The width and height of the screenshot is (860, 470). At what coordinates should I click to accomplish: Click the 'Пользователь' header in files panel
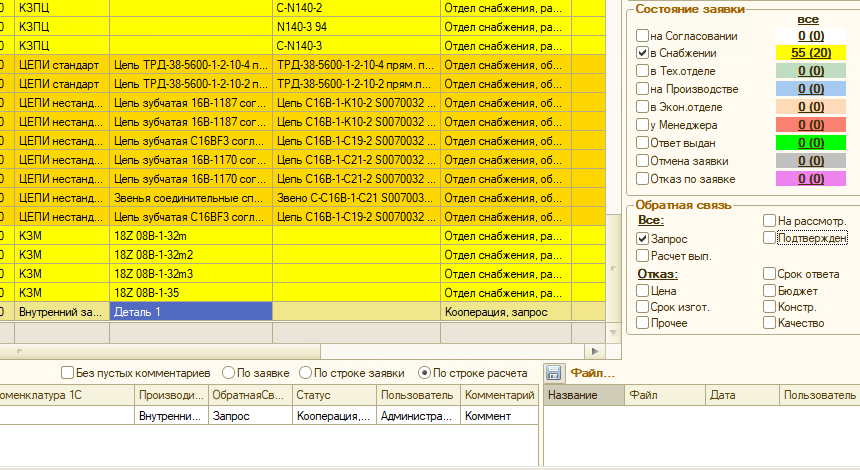pos(819,395)
